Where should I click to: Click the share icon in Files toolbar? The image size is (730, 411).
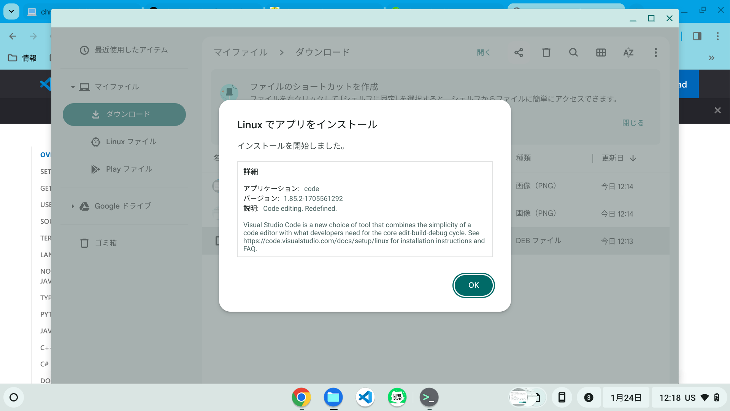point(519,53)
